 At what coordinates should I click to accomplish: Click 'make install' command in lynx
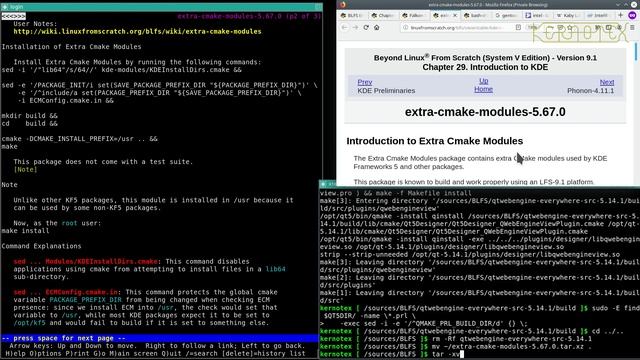tap(25, 231)
